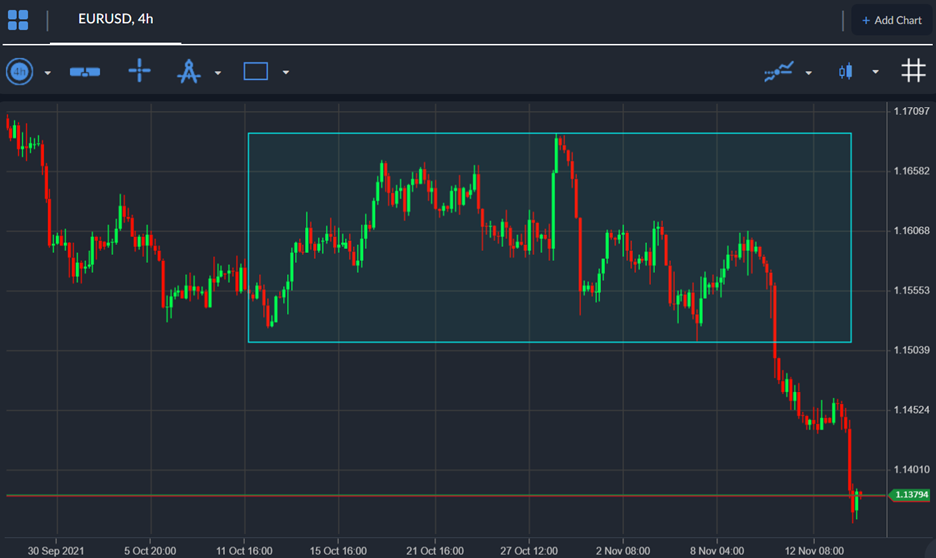Click the 12 Nov 08:00 time label
Screen dimensions: 936x558
pos(814,551)
